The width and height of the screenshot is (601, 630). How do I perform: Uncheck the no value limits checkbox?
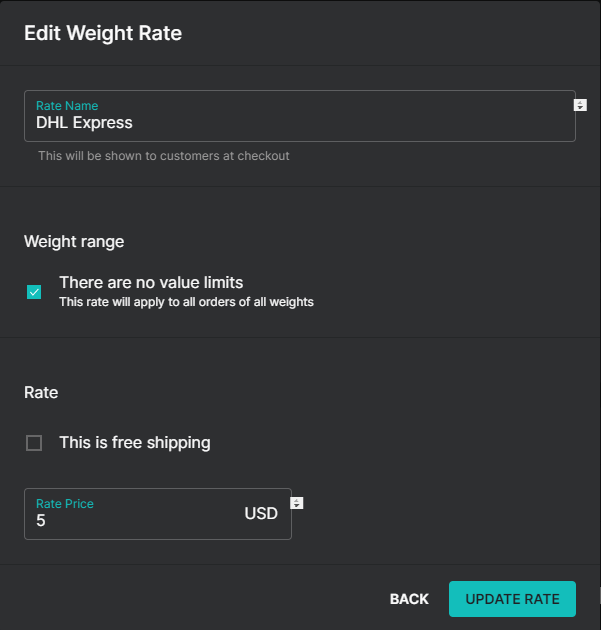tap(34, 292)
